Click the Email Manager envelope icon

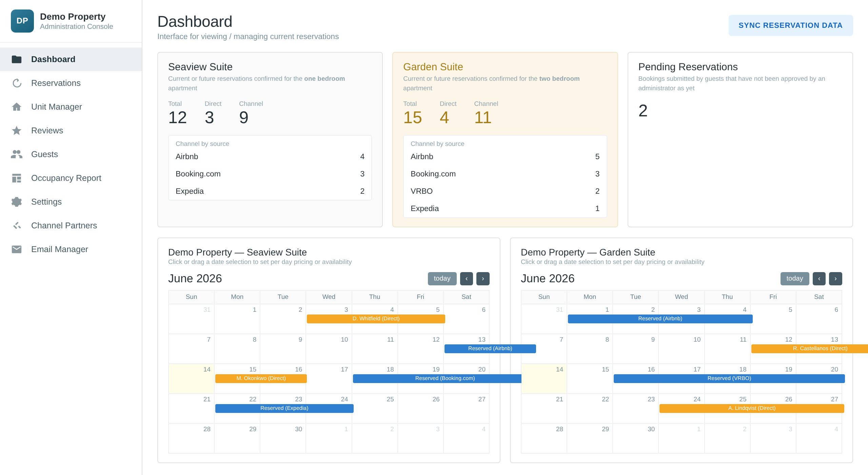tap(17, 249)
